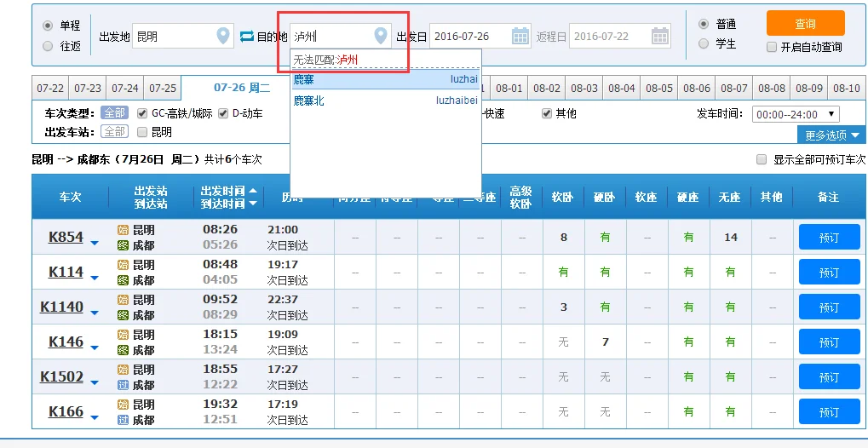The image size is (868, 448).
Task: Open the departure date calendar icon
Action: tap(520, 36)
